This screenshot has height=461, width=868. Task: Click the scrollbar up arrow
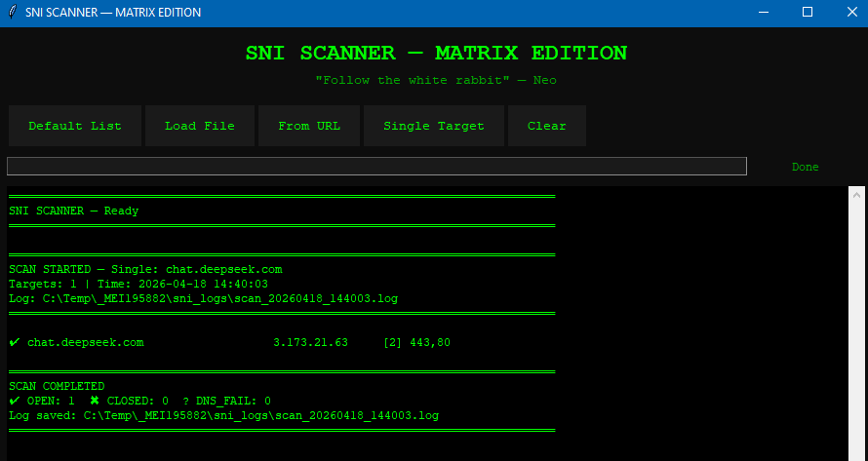[857, 194]
